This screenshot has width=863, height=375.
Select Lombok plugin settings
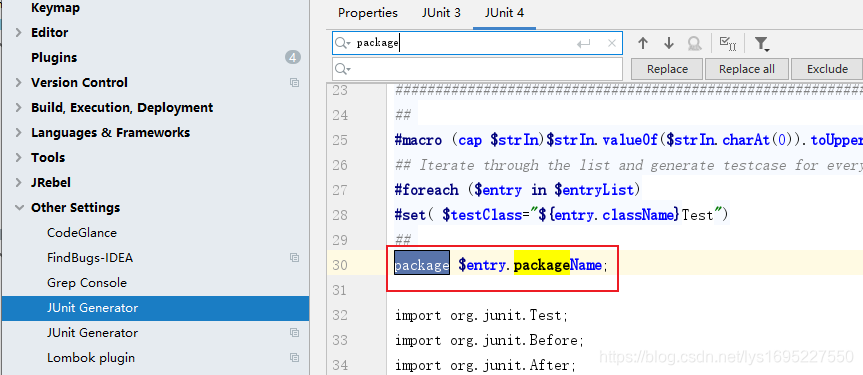point(91,358)
